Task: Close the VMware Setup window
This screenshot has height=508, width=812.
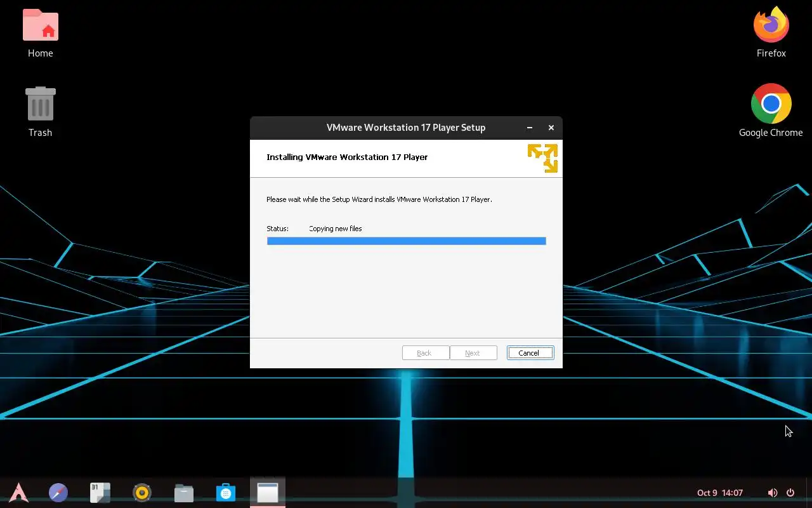Action: pos(551,128)
